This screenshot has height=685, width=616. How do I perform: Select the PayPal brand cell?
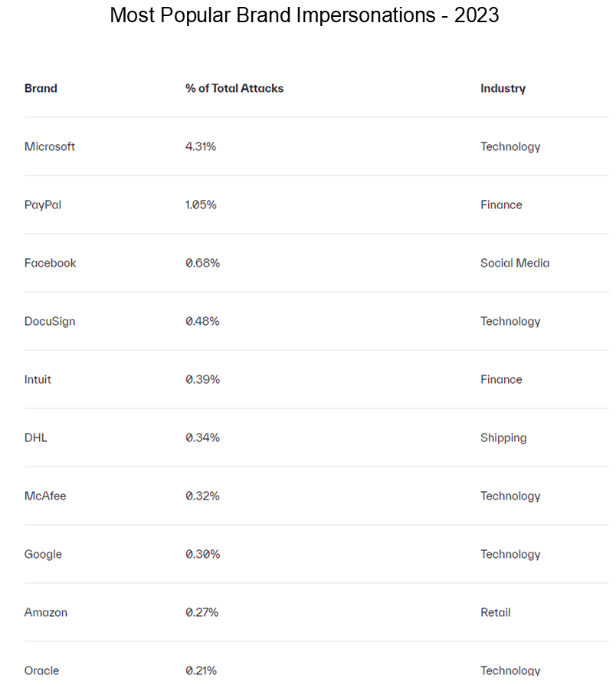(43, 205)
